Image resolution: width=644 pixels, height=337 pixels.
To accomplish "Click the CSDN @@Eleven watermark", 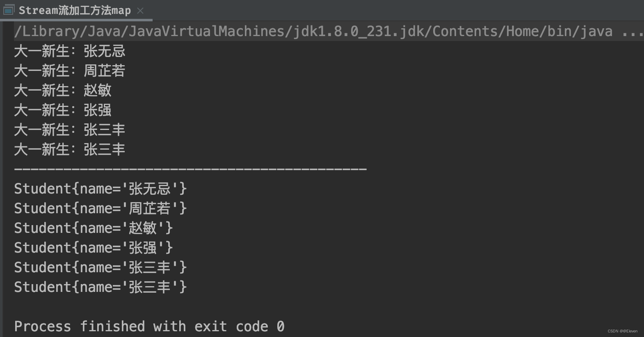I will (x=622, y=331).
